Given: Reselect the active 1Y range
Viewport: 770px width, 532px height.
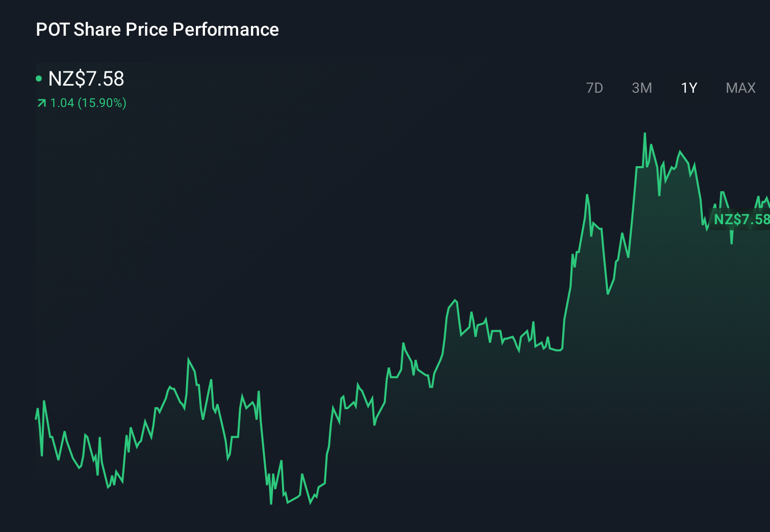Looking at the screenshot, I should (688, 88).
